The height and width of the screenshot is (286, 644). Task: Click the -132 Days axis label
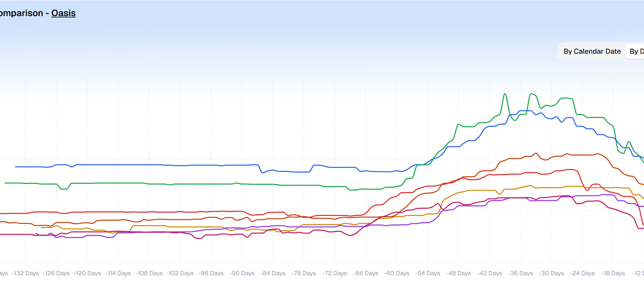25,273
